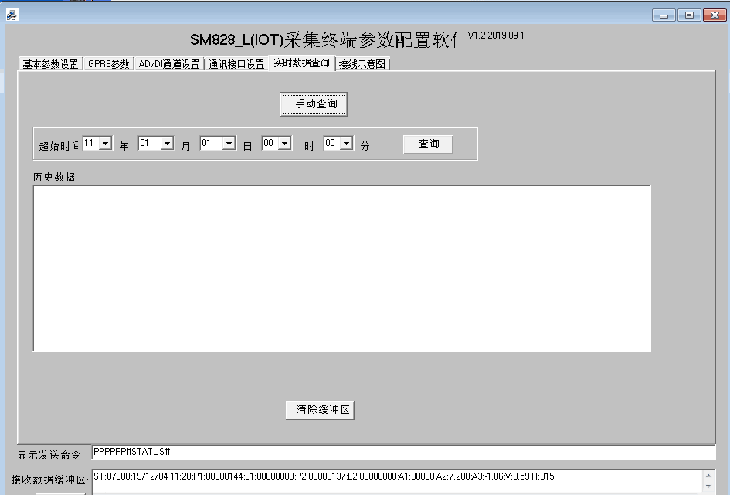The width and height of the screenshot is (730, 495).
Task: Select the 通讯接口设置 tab
Action: tap(236, 64)
